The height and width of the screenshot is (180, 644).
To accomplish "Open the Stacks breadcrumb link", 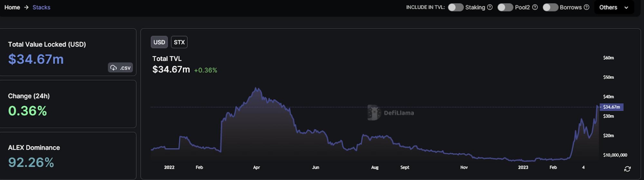I will coord(41,7).
